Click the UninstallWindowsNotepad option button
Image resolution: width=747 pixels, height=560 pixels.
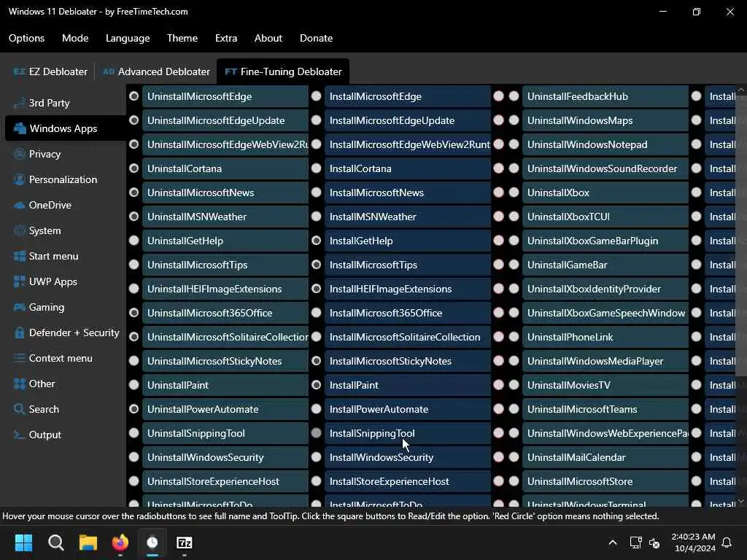pyautogui.click(x=605, y=144)
